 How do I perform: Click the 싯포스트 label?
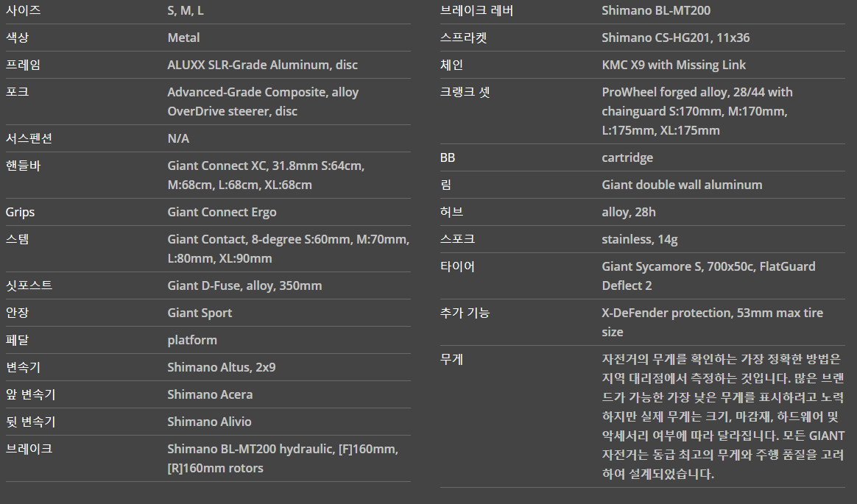[x=29, y=285]
